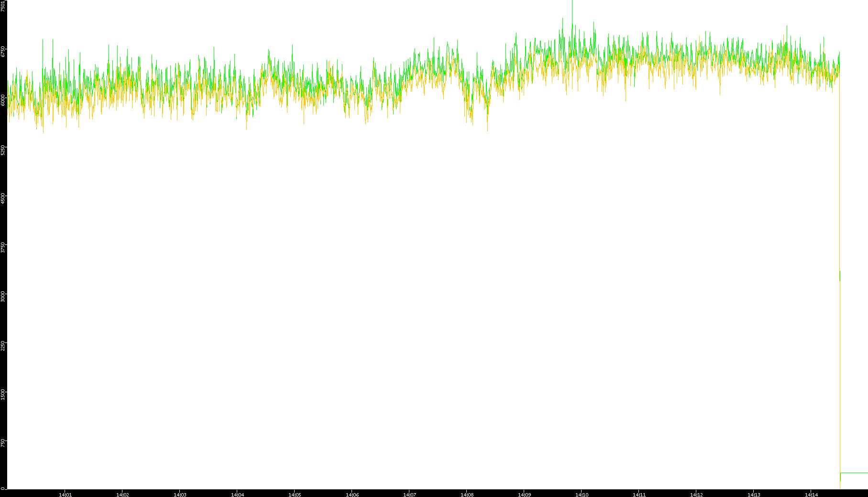Pick the 14:12 time axis label
Viewport: 868px width, 497px height.
click(x=696, y=495)
